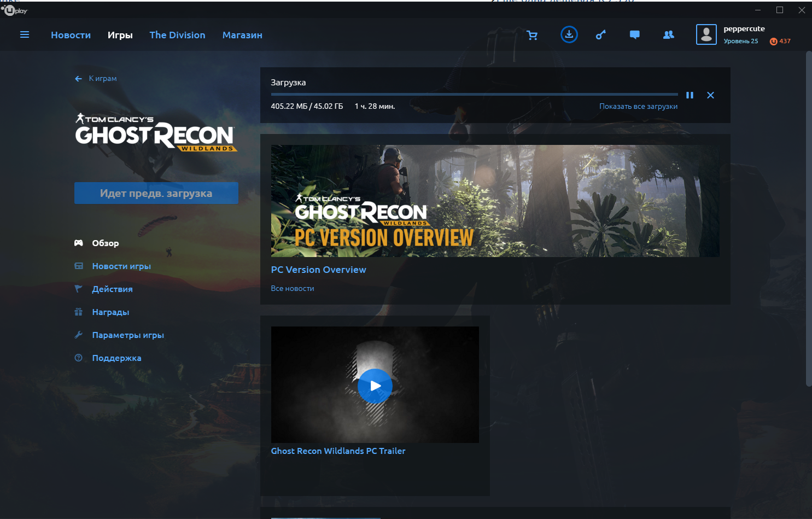Open the PC Version Overview banner image

point(495,201)
